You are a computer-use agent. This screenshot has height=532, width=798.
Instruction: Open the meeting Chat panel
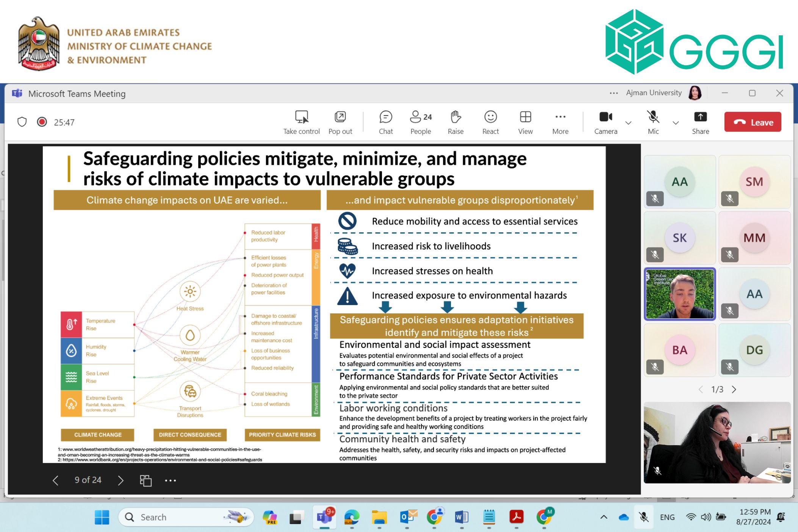point(385,117)
